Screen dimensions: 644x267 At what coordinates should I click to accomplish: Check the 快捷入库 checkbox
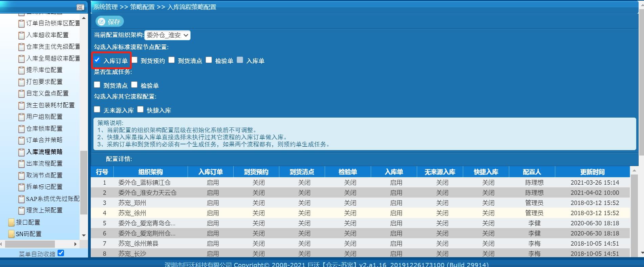pyautogui.click(x=141, y=109)
